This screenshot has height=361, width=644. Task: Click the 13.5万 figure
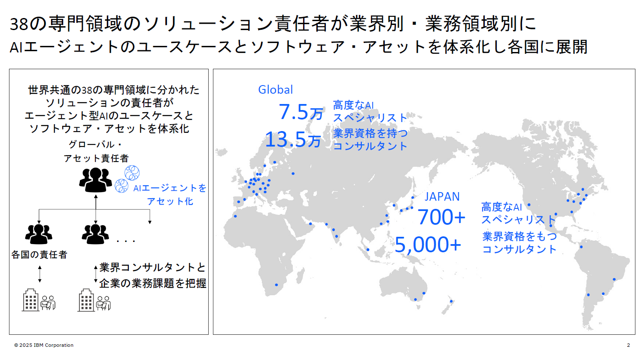293,140
